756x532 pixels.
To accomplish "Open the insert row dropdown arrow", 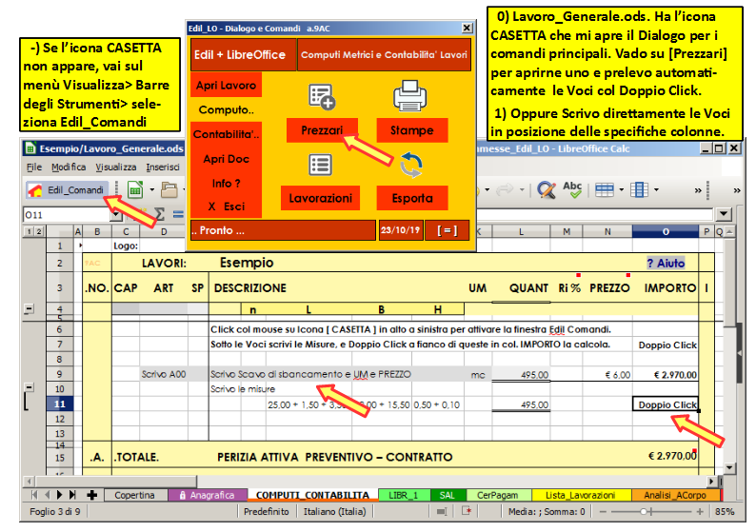I will coord(621,189).
